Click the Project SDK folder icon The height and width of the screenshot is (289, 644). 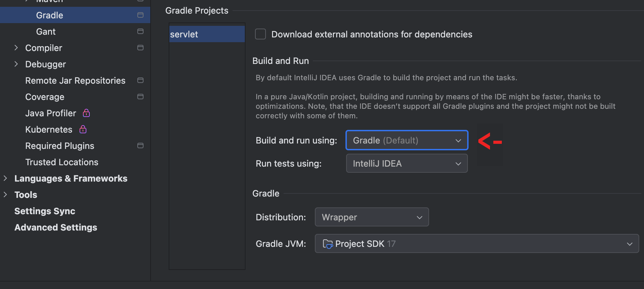(327, 244)
